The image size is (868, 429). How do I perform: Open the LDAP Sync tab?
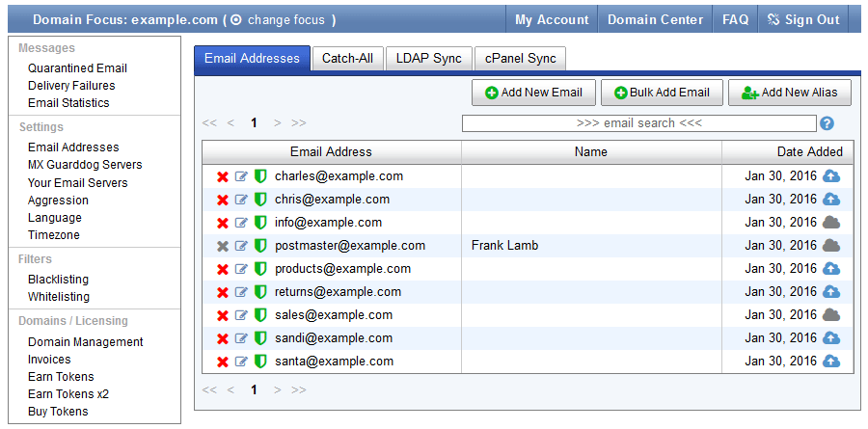[x=429, y=59]
